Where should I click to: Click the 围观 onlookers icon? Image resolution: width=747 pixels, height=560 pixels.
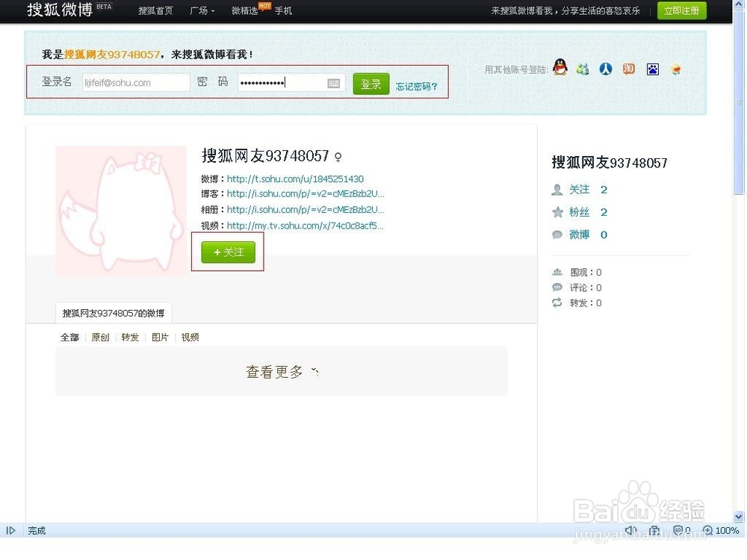[557, 273]
